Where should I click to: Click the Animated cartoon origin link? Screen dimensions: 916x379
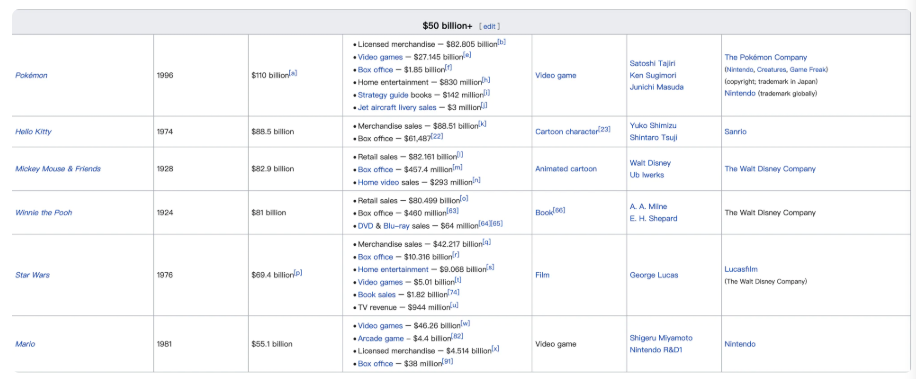(x=566, y=169)
